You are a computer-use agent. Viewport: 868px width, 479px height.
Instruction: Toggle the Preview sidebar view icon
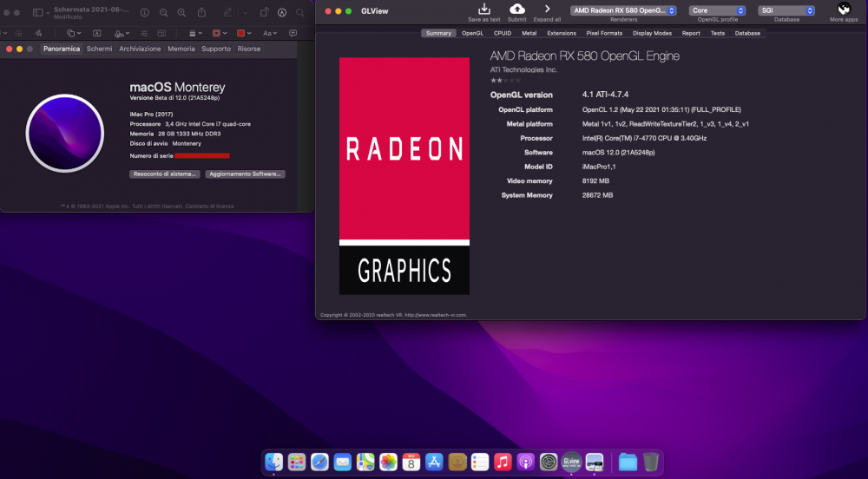point(37,12)
